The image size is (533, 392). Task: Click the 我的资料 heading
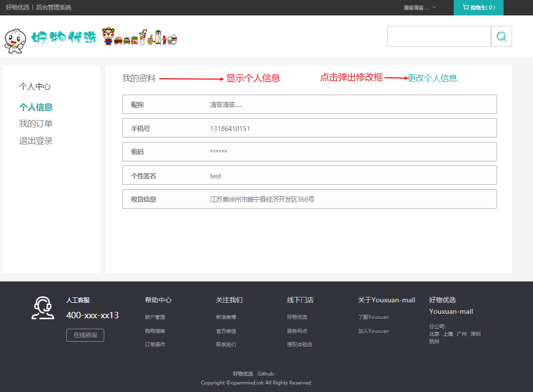coord(139,79)
